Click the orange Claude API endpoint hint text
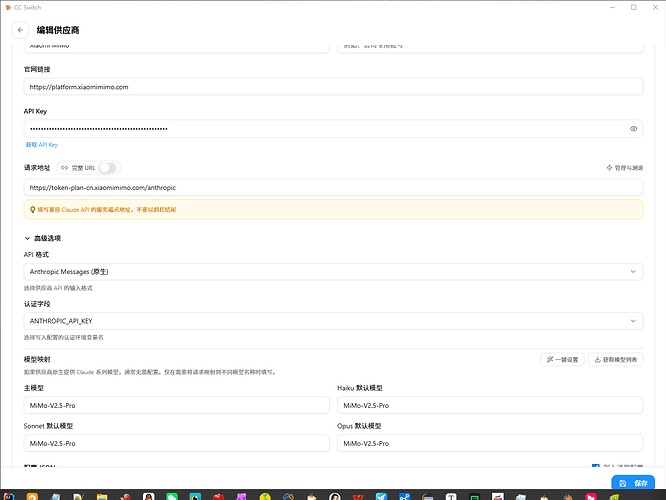Screen dimensions: 666x500 pyautogui.click(x=107, y=209)
